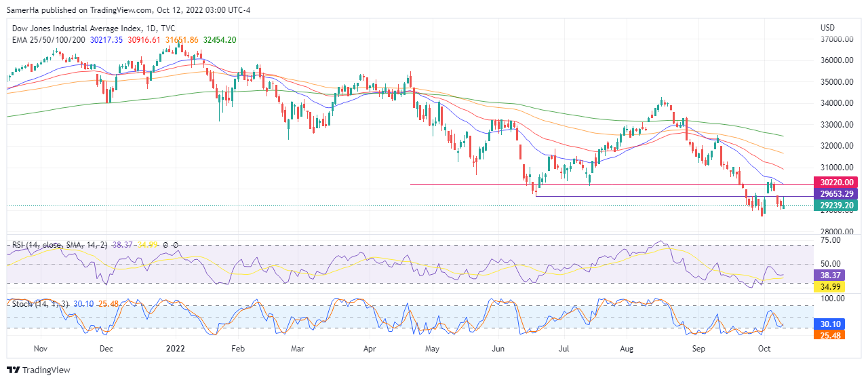Click the TradingView logo icon
Image resolution: width=868 pixels, height=382 pixels.
tap(13, 370)
